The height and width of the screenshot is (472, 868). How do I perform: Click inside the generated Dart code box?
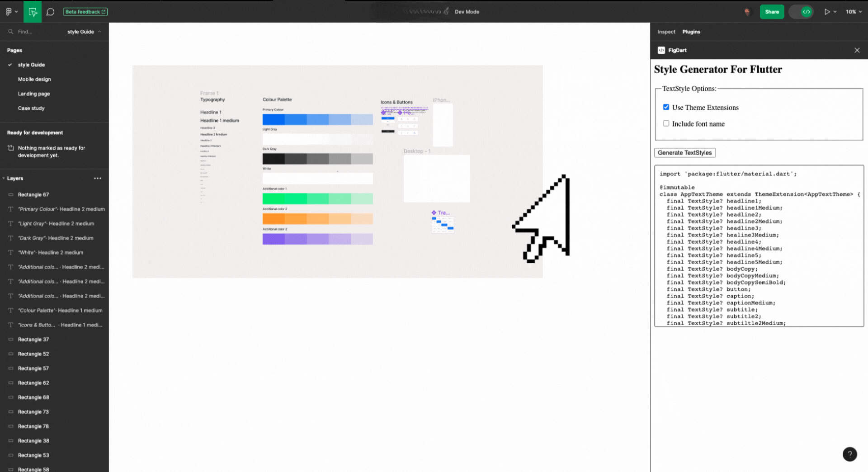pyautogui.click(x=759, y=246)
